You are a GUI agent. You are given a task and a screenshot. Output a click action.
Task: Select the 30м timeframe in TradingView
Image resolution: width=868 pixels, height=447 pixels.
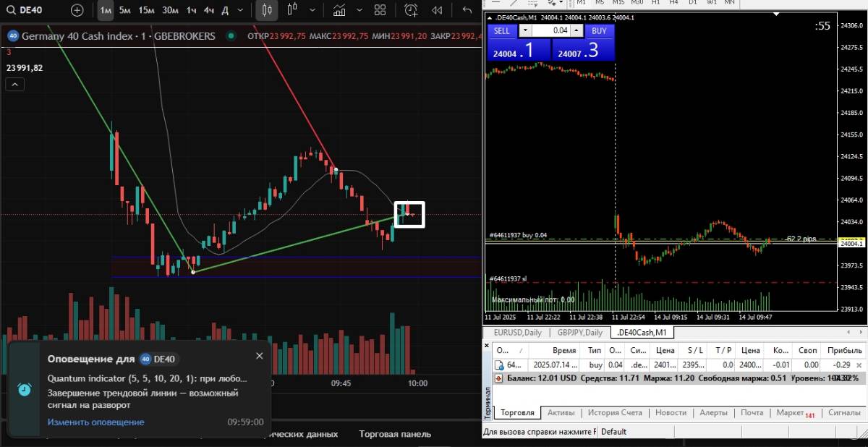(x=171, y=10)
